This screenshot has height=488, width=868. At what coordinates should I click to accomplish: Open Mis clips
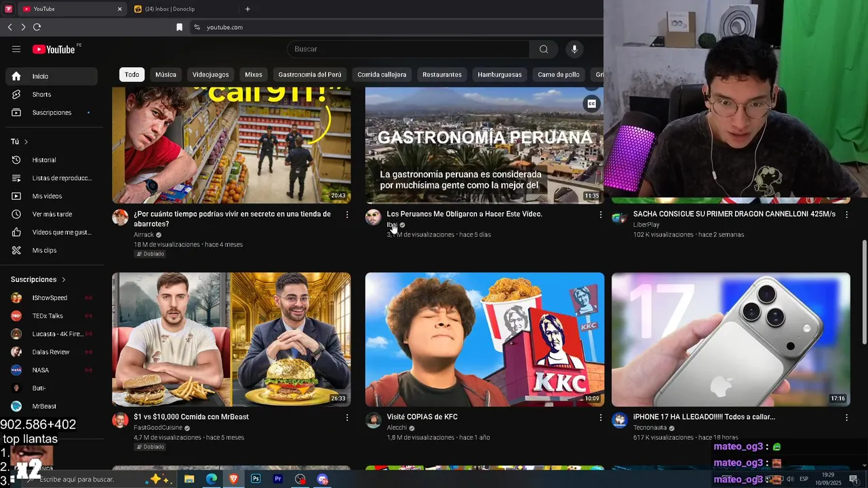click(x=52, y=250)
